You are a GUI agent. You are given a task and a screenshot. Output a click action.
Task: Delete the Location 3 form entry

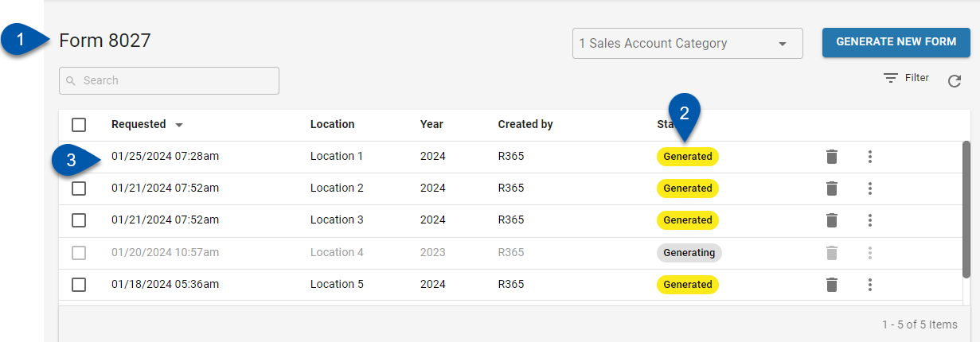[832, 220]
